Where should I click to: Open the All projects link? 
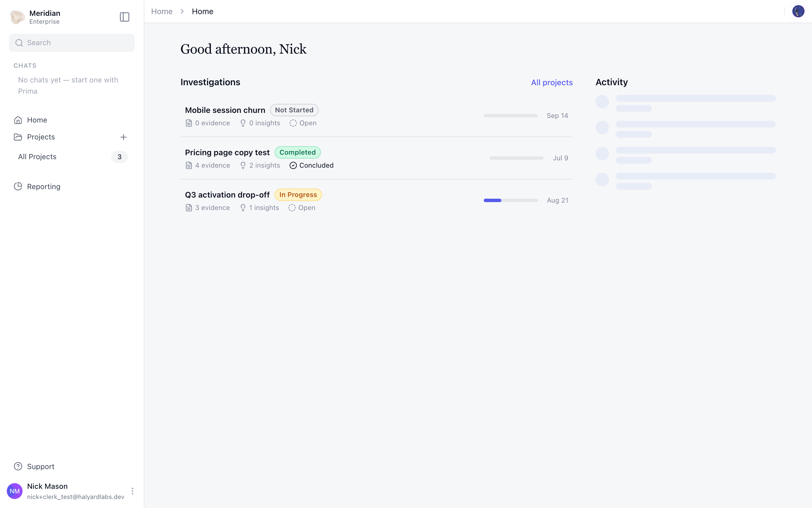point(552,82)
